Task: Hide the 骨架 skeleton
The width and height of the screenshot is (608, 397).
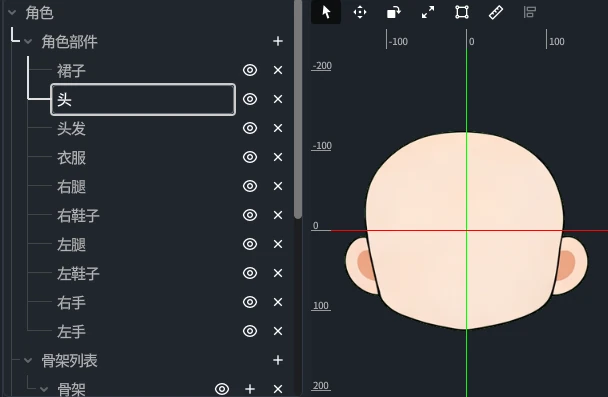Action: 222,389
